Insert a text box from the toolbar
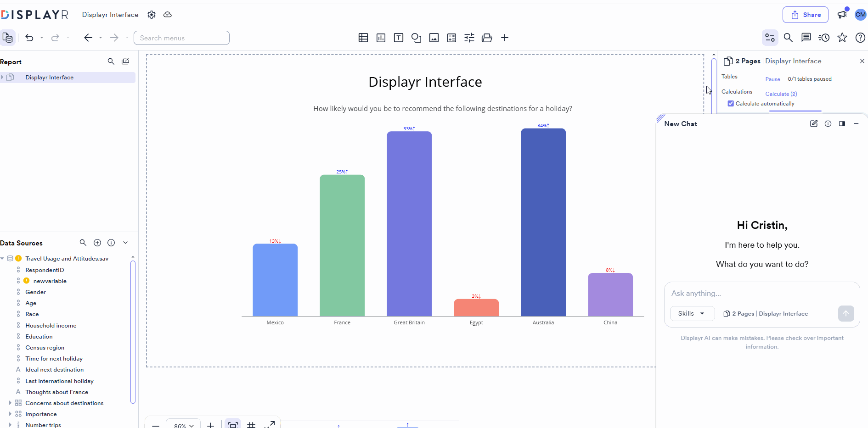This screenshot has height=428, width=868. pos(399,38)
